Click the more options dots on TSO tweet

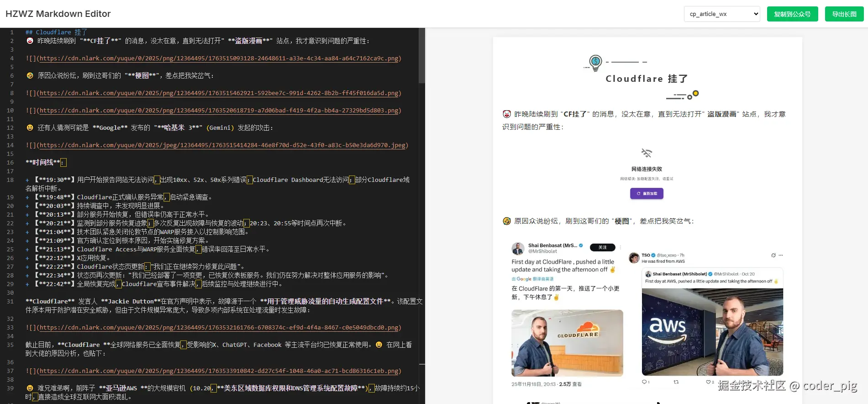point(781,255)
